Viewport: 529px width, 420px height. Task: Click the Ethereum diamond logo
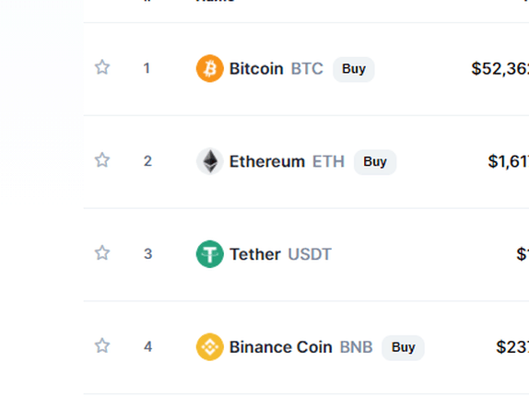[x=210, y=161]
